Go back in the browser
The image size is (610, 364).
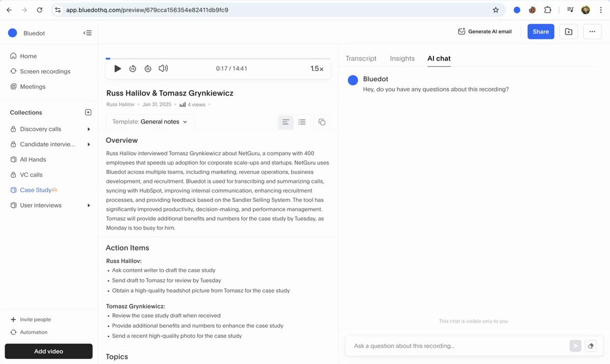[9, 10]
